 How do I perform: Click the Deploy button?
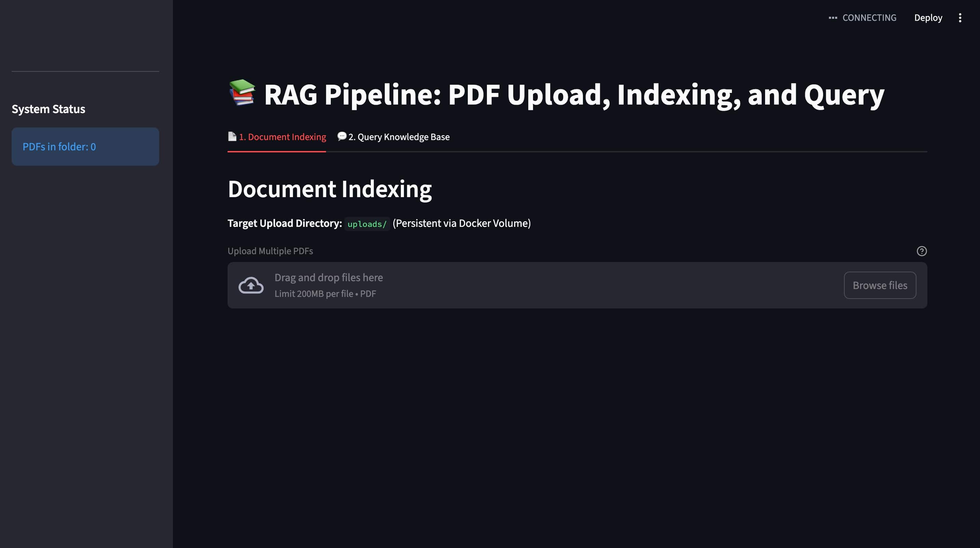(x=928, y=18)
